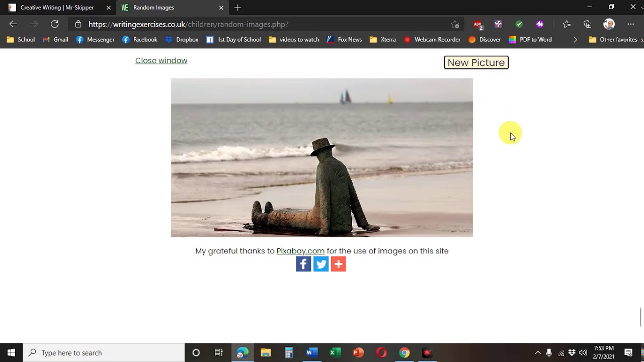This screenshot has width=644, height=362.
Task: Expand the Xterra bookmarks folder
Action: click(382, 40)
